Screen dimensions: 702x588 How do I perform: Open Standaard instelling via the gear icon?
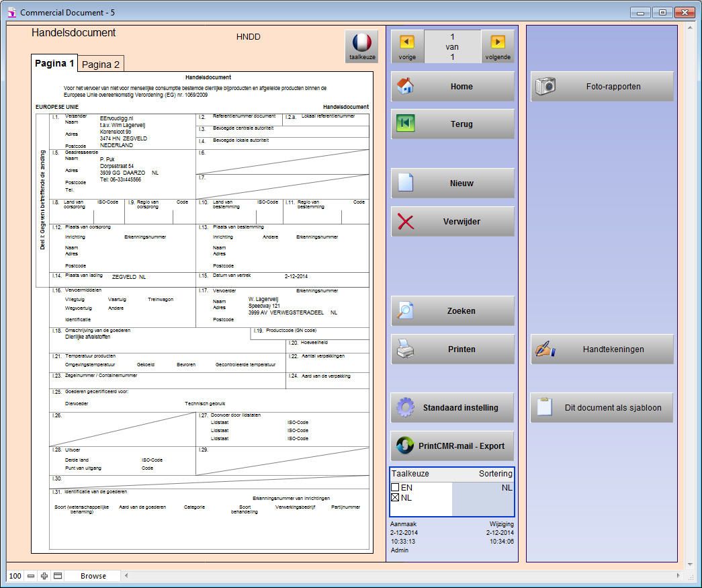point(406,407)
